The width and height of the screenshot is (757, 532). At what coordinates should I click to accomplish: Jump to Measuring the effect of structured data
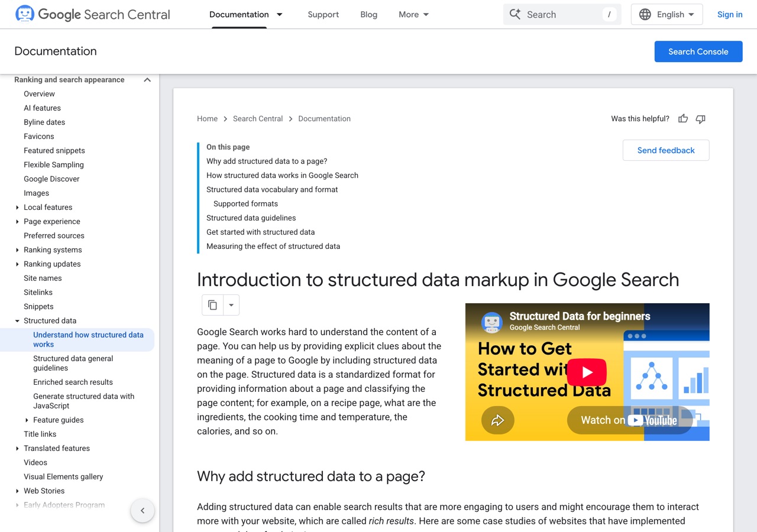coord(273,246)
